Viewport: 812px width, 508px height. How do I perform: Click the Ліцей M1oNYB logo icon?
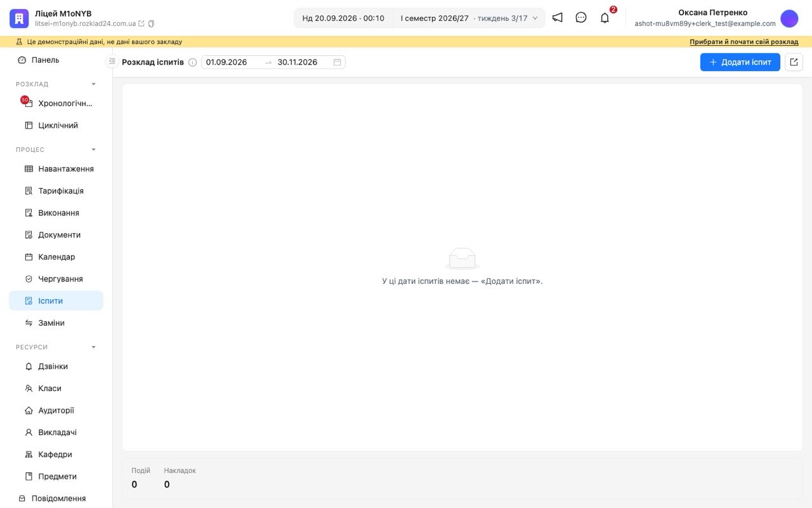pos(19,18)
